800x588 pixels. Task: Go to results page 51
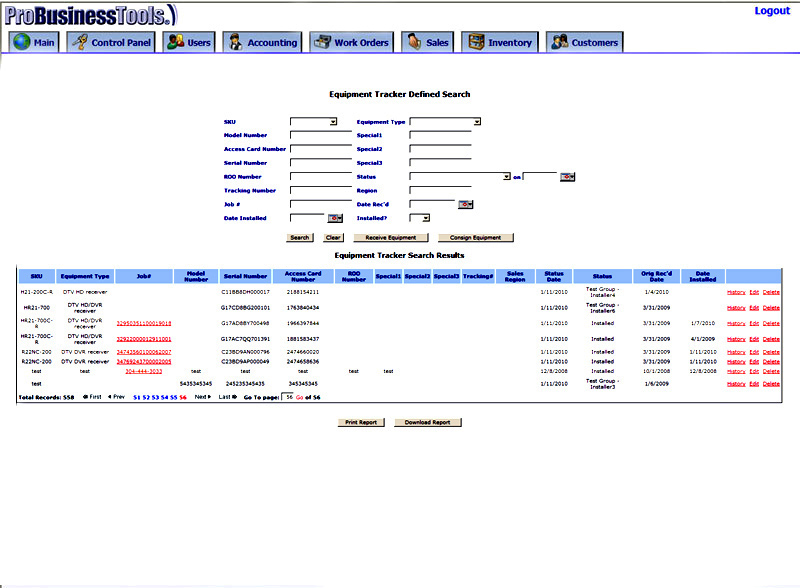(136, 397)
